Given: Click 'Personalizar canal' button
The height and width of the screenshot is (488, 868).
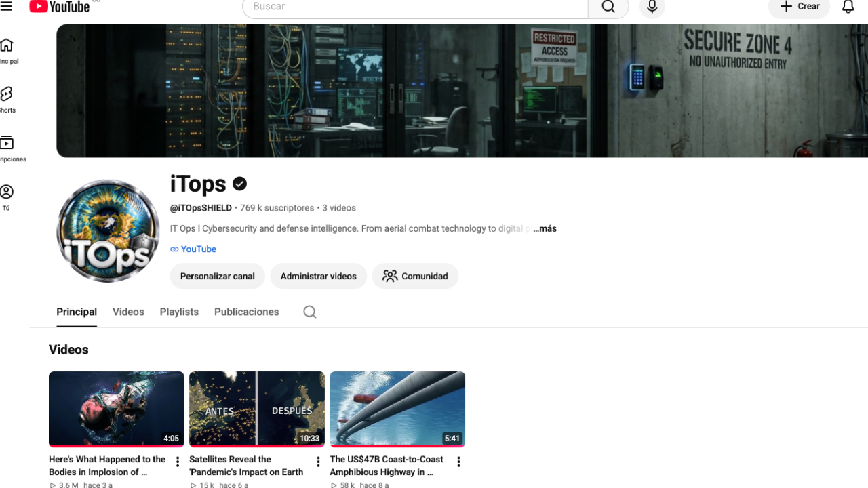Looking at the screenshot, I should (x=218, y=276).
